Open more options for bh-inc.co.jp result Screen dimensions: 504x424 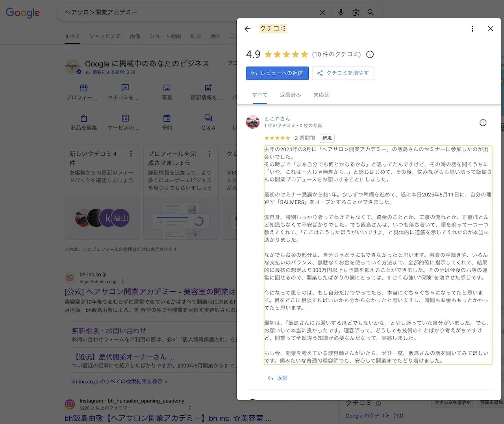123,281
